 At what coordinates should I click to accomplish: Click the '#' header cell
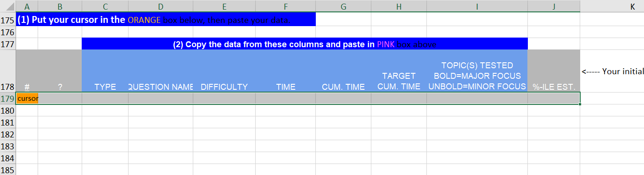tap(27, 71)
